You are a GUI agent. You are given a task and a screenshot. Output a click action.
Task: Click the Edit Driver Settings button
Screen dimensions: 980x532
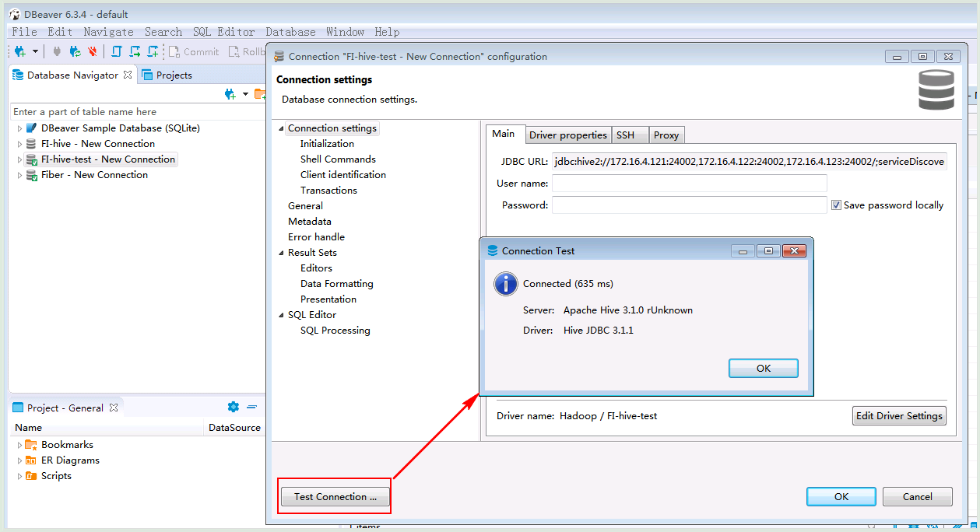coord(899,416)
